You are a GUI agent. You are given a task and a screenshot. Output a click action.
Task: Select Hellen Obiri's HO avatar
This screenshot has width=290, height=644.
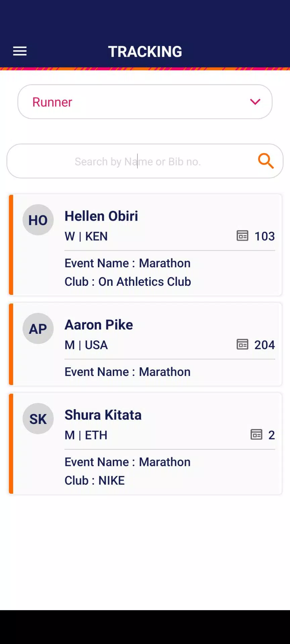(x=38, y=220)
